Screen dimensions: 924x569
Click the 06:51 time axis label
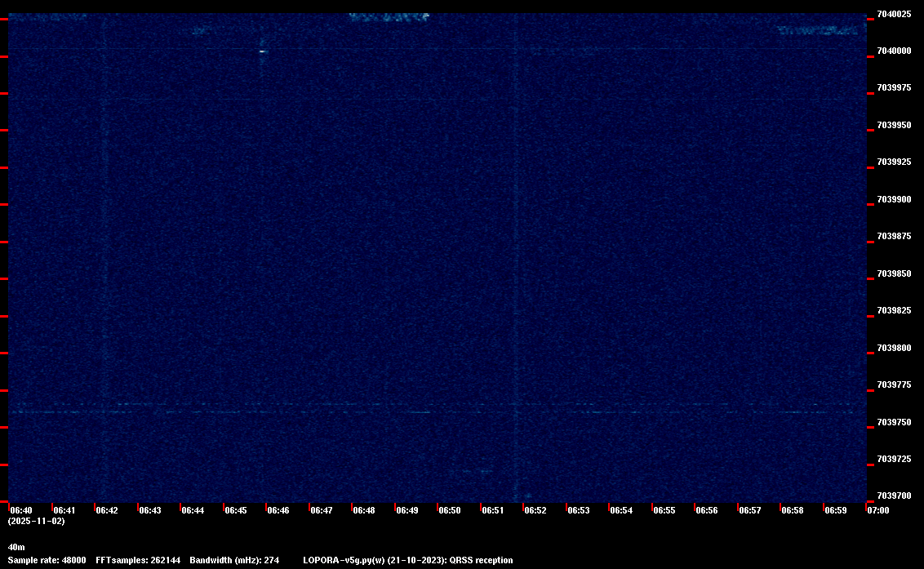point(493,510)
